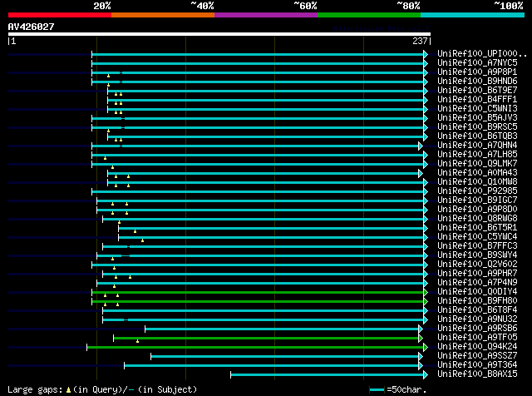This screenshot has width=532, height=396.
Task: Select the UniRef100_P92985 label
Action: [x=477, y=191]
